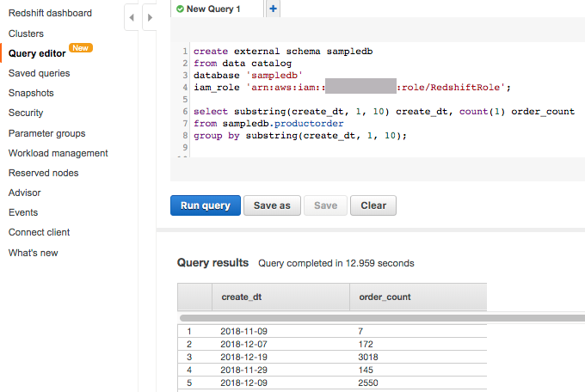The height and width of the screenshot is (392, 585).
Task: Click the disabled Save button
Action: pyautogui.click(x=325, y=205)
